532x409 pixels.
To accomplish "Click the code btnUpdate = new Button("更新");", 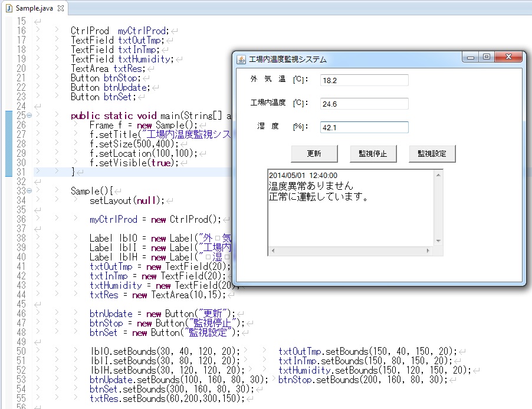I will pyautogui.click(x=162, y=314).
